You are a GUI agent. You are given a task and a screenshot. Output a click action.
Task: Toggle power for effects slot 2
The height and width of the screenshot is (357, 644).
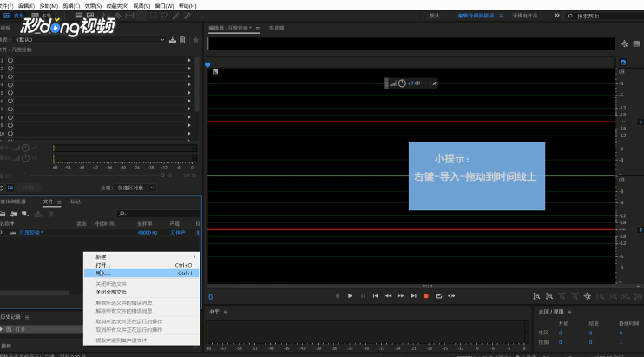10,69
